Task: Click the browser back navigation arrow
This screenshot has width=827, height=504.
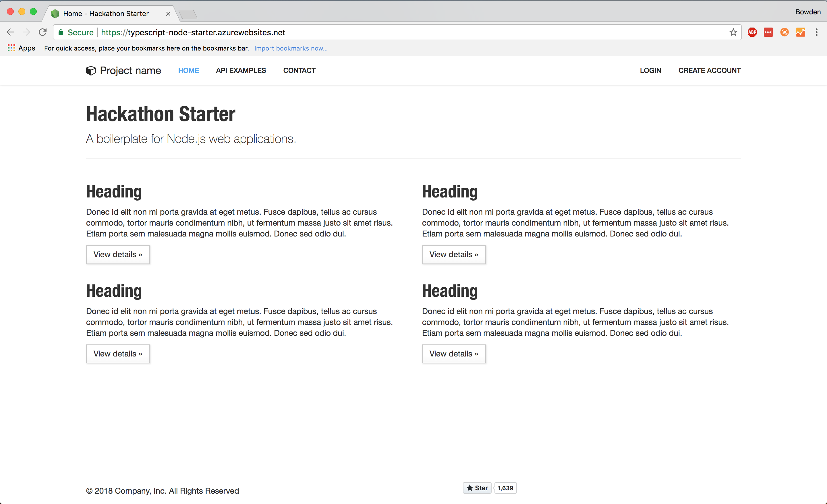Action: point(11,32)
